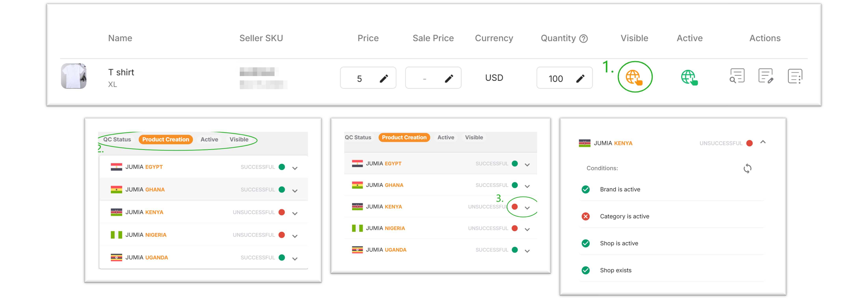Open the more options list action icon
This screenshot has height=301, width=868.
(795, 76)
